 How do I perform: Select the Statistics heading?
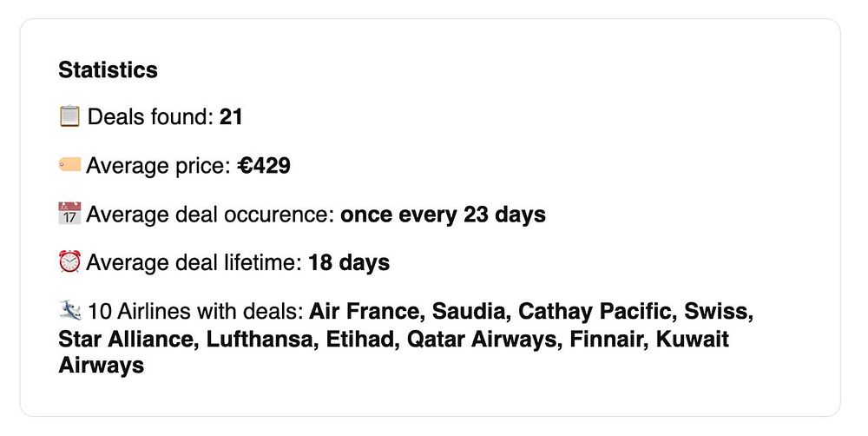tap(108, 69)
